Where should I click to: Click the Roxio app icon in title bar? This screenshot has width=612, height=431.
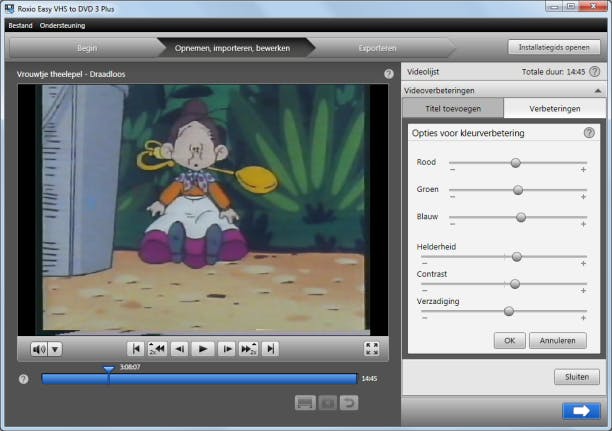(9, 8)
